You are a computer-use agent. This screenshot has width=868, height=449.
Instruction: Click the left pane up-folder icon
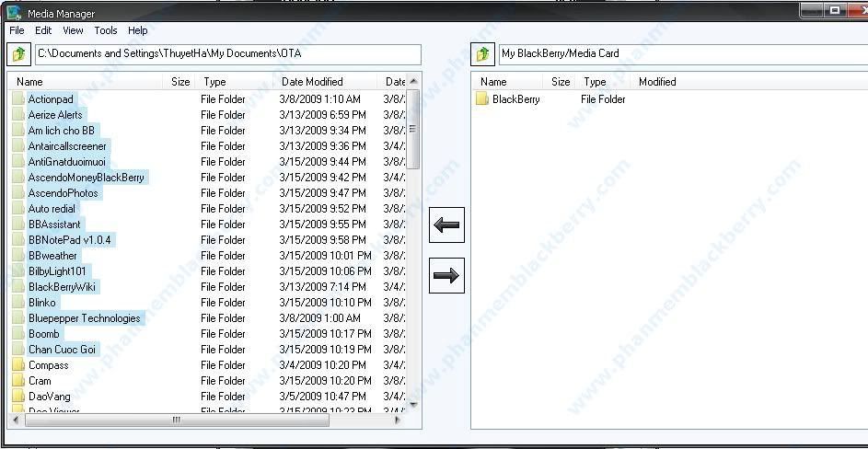(x=18, y=54)
